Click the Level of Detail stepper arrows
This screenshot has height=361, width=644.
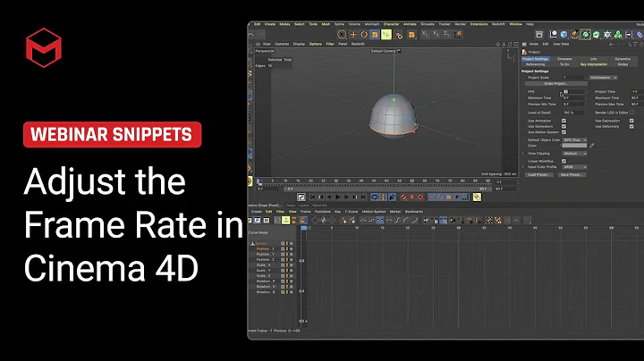tap(586, 113)
